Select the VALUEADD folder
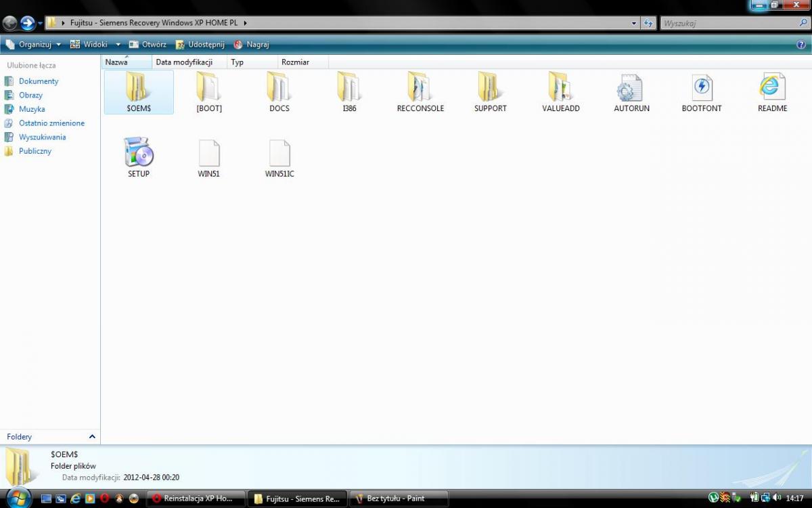The width and height of the screenshot is (812, 508). coord(561,92)
